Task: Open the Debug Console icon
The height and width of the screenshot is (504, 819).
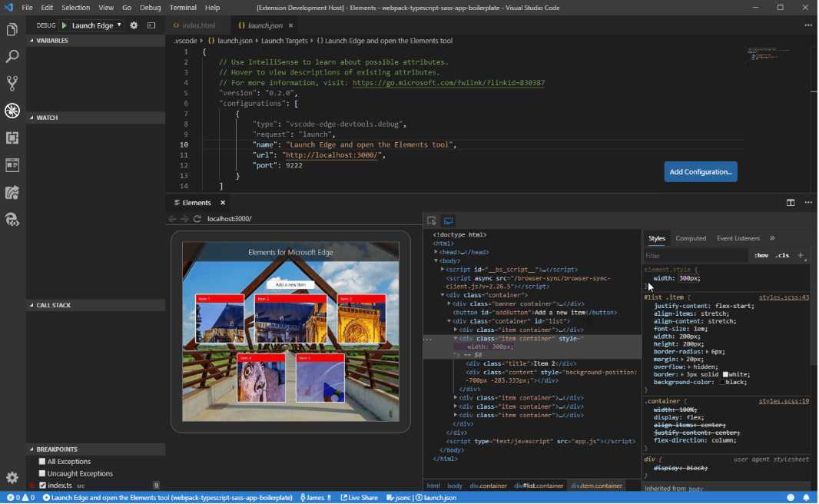Action: coord(151,25)
